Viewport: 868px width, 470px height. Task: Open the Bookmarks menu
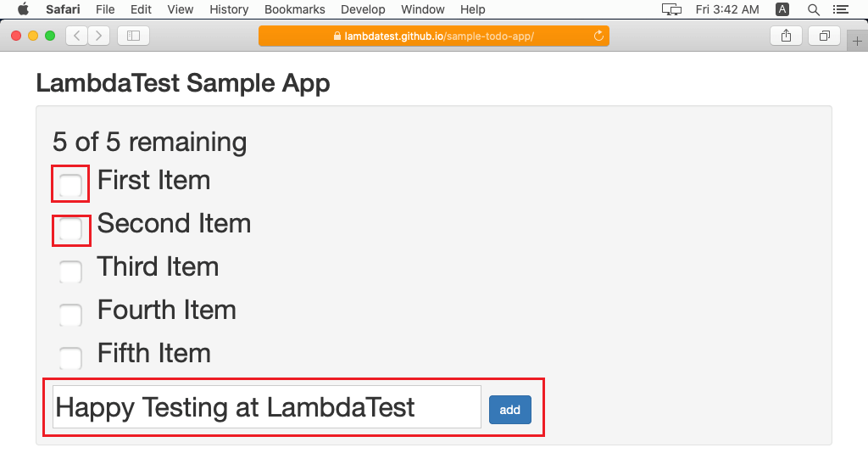pos(294,9)
